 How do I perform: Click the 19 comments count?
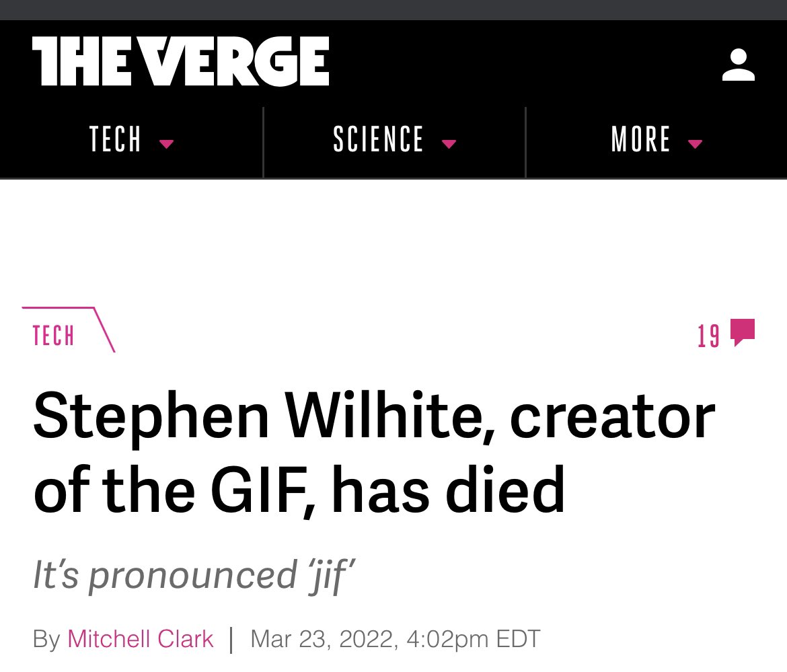click(x=708, y=335)
